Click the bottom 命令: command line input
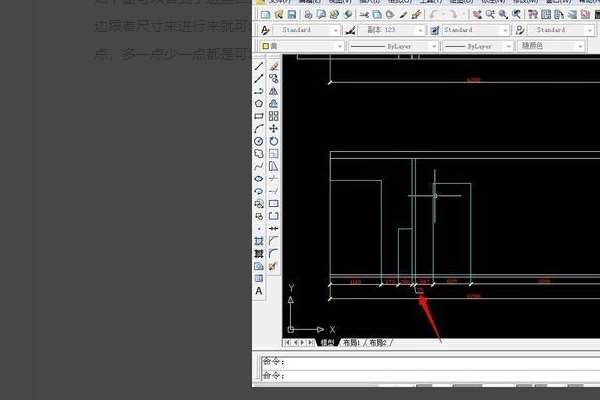This screenshot has height=400, width=600. click(x=431, y=376)
